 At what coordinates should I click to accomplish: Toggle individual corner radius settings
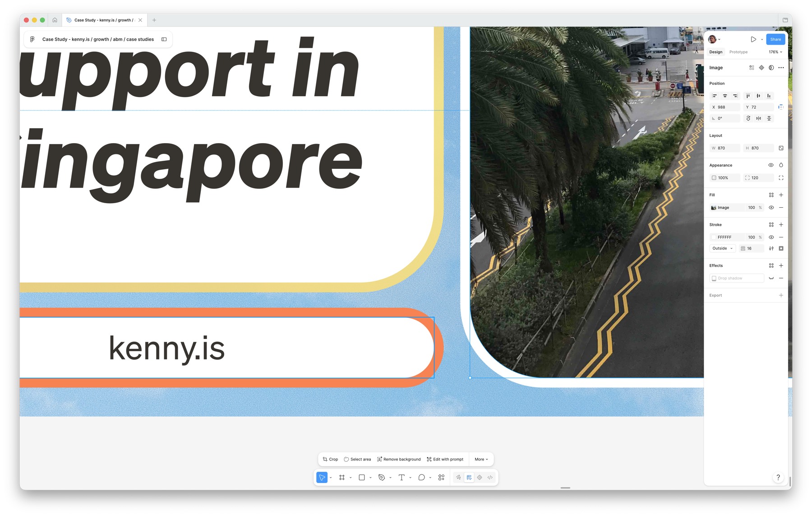coord(781,178)
